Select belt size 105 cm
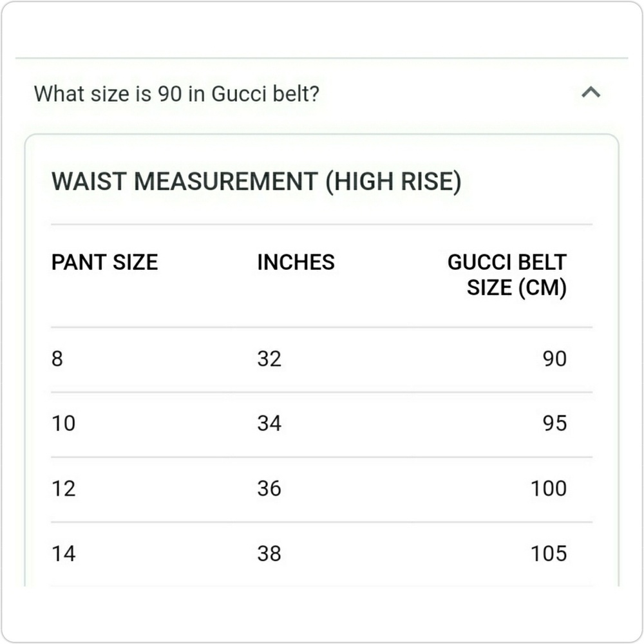This screenshot has height=644, width=644. click(548, 553)
